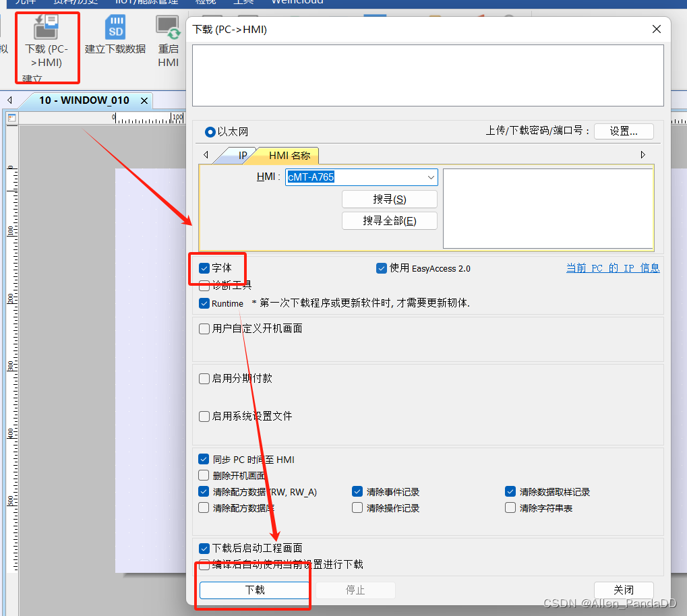Toggle 删除开机画面 checkbox
Viewport: 687px width, 616px height.
click(x=204, y=475)
